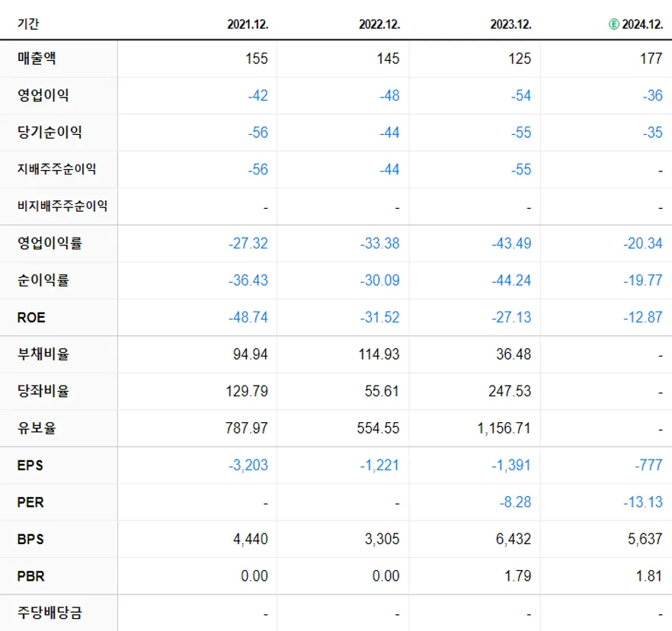This screenshot has height=631, width=672.
Task: Click the 영업이익 row label
Action: (43, 94)
